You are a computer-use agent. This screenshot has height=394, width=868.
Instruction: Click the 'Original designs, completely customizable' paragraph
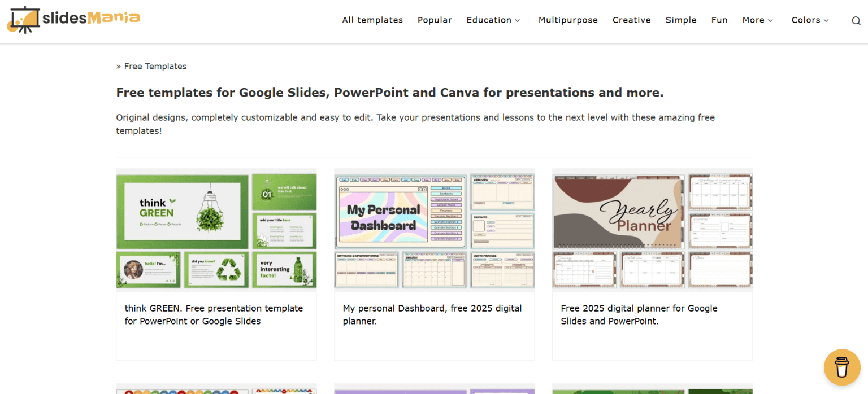point(415,124)
